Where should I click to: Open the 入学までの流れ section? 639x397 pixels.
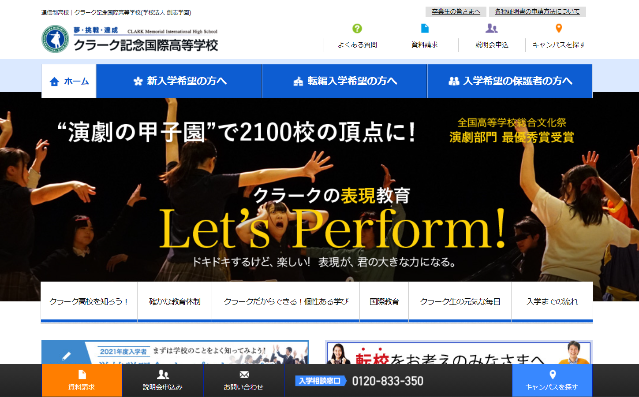552,302
